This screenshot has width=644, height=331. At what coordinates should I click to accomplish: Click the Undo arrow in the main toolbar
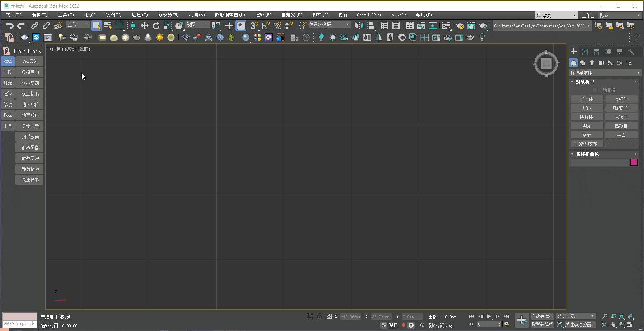click(10, 25)
